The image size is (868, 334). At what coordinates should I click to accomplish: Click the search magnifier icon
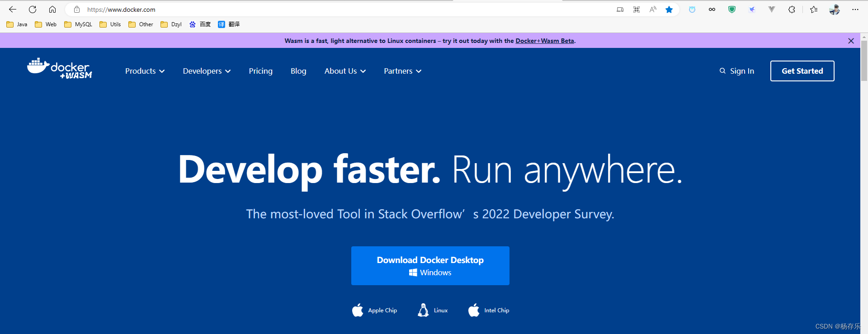coord(722,71)
